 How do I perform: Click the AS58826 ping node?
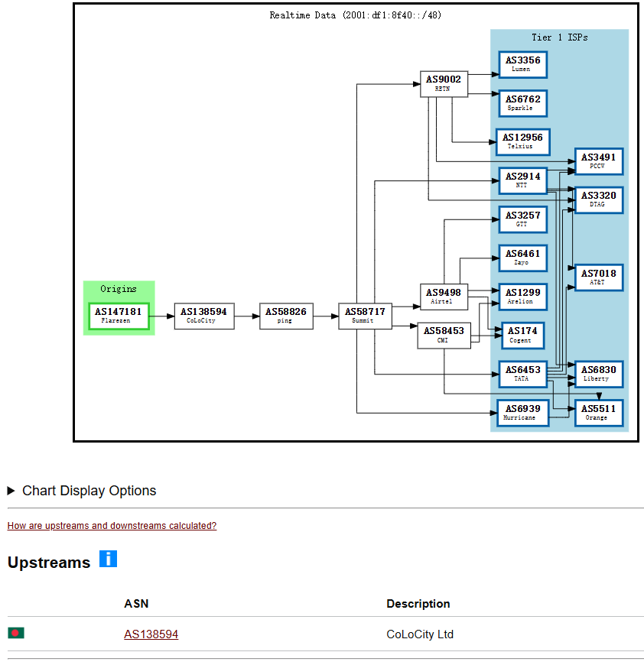(286, 316)
